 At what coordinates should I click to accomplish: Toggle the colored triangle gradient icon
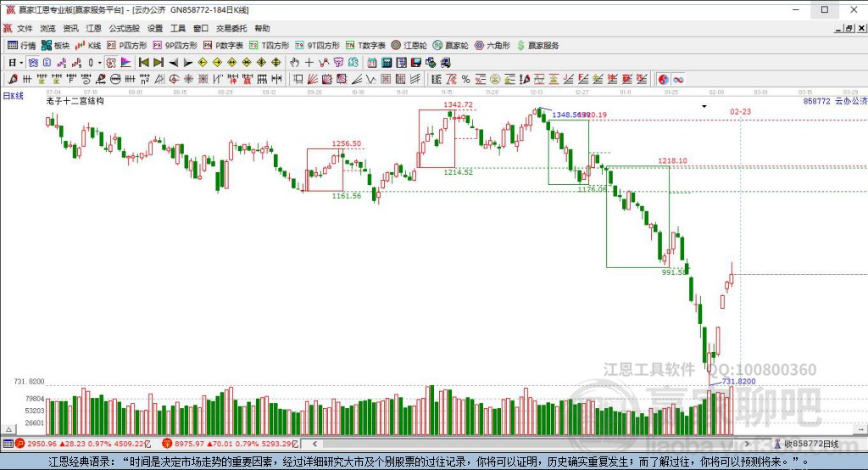coord(125,63)
